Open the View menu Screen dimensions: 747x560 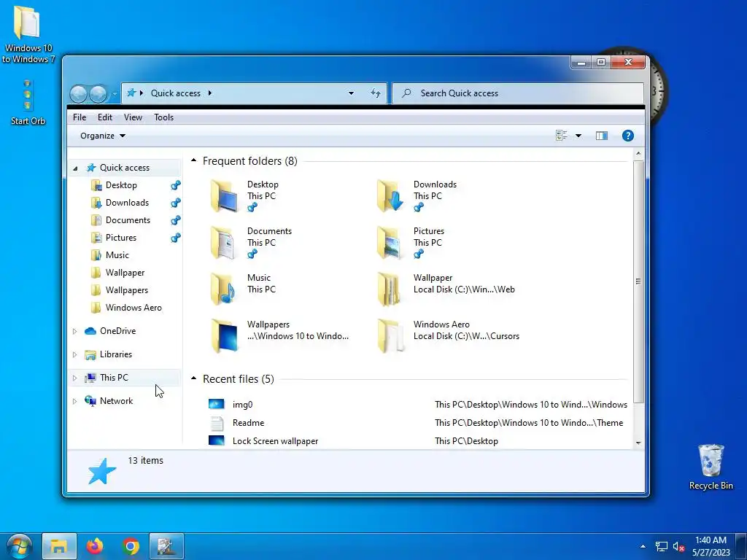pyautogui.click(x=133, y=117)
